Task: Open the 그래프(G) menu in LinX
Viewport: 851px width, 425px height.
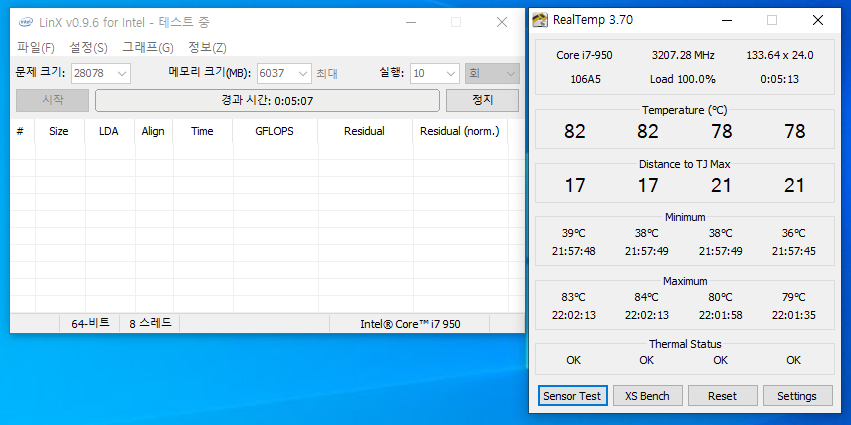Action: click(x=148, y=48)
